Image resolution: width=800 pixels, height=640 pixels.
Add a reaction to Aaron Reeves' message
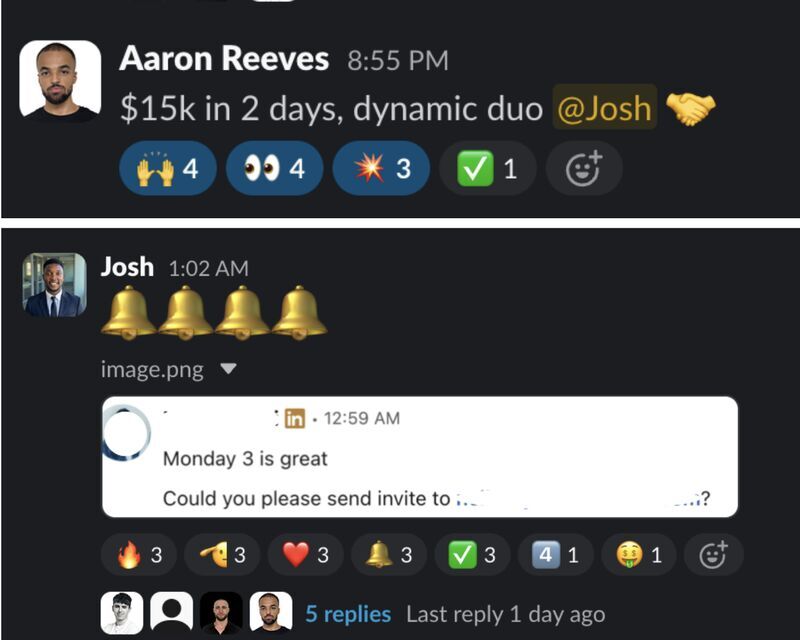pyautogui.click(x=584, y=168)
